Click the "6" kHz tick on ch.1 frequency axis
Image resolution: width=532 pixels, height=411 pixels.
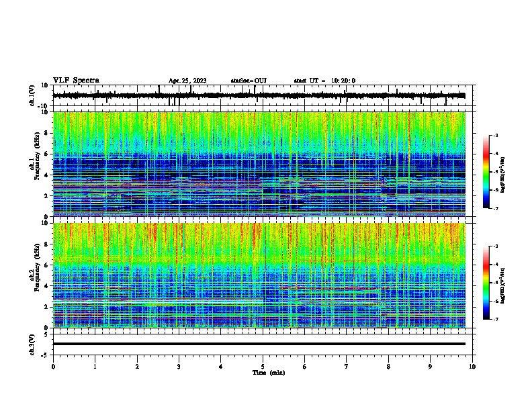(x=47, y=154)
